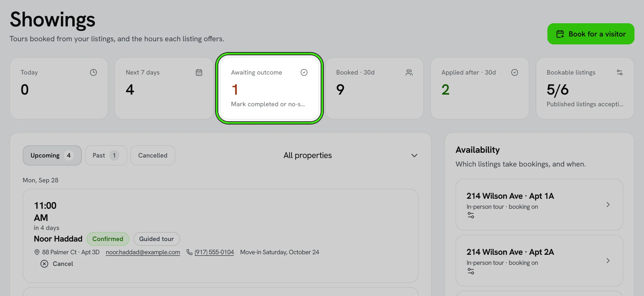This screenshot has height=296, width=644.
Task: Click the check-circle icon in Awaiting outcome card
Action: pyautogui.click(x=304, y=72)
